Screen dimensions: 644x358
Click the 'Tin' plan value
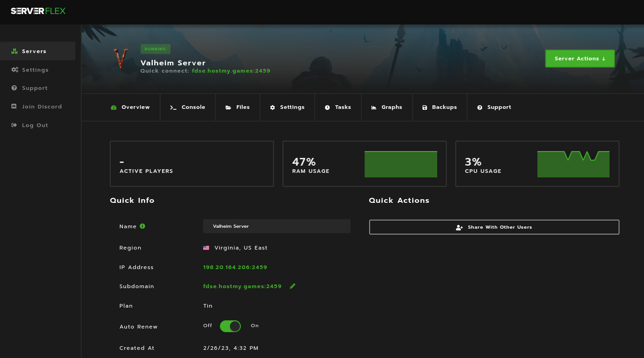[x=208, y=306]
